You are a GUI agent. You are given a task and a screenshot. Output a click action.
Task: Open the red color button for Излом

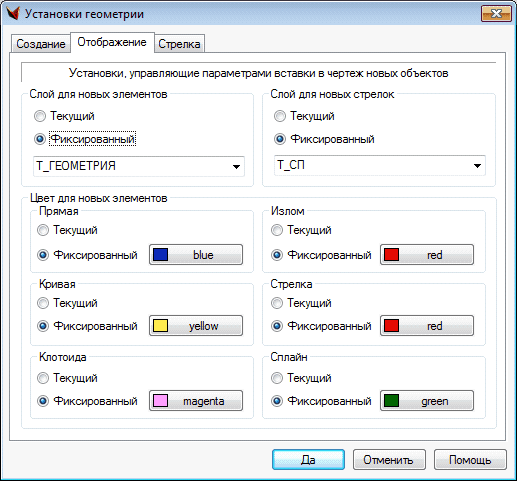[427, 255]
